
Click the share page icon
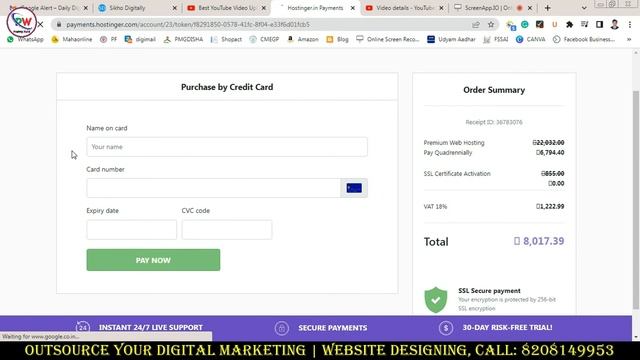click(476, 24)
